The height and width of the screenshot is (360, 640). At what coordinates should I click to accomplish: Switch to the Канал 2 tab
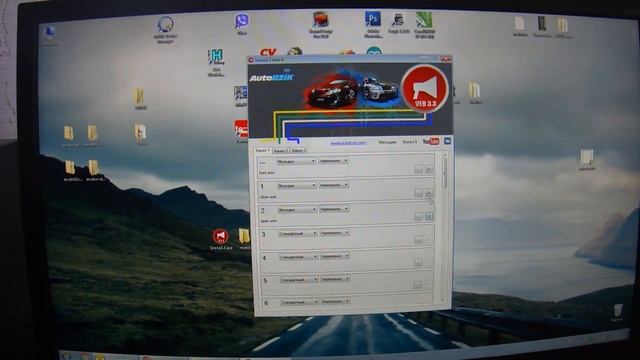pyautogui.click(x=280, y=151)
